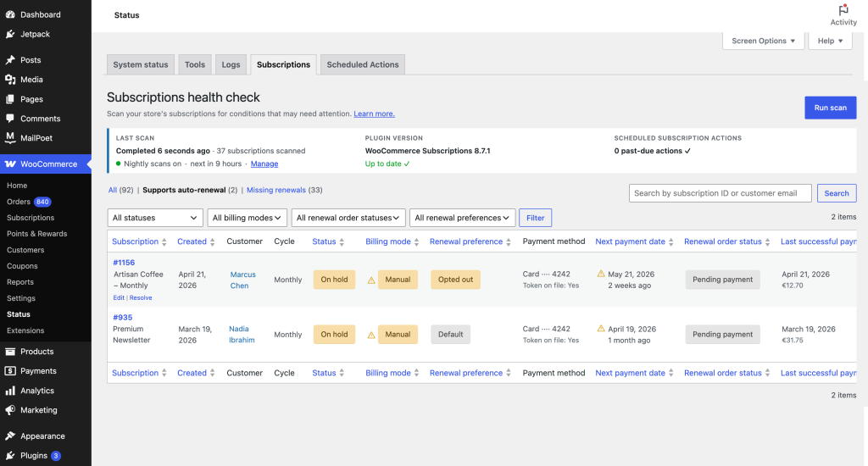868x466 pixels.
Task: Open Reports in WooCommerce submenu
Action: pyautogui.click(x=20, y=281)
